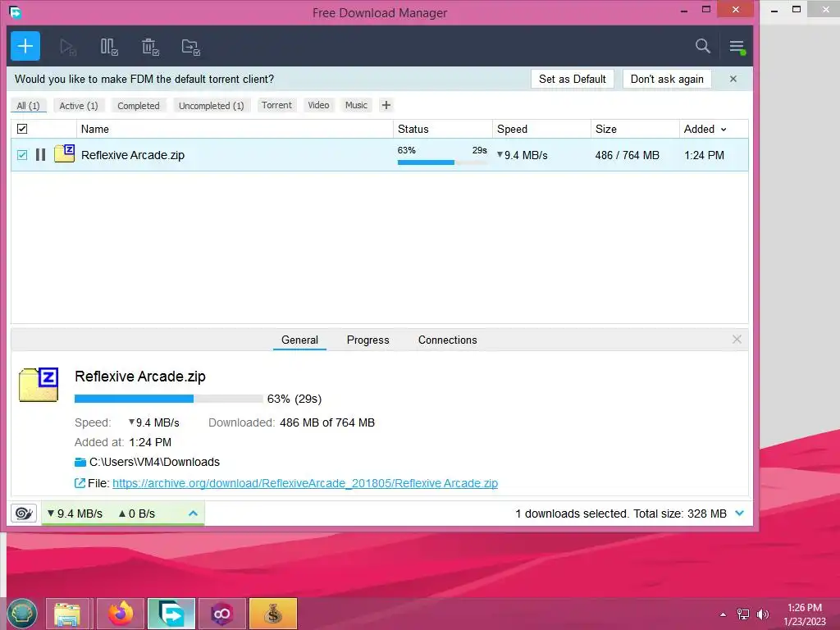Open search via magnifier icon
The height and width of the screenshot is (630, 840).
703,46
